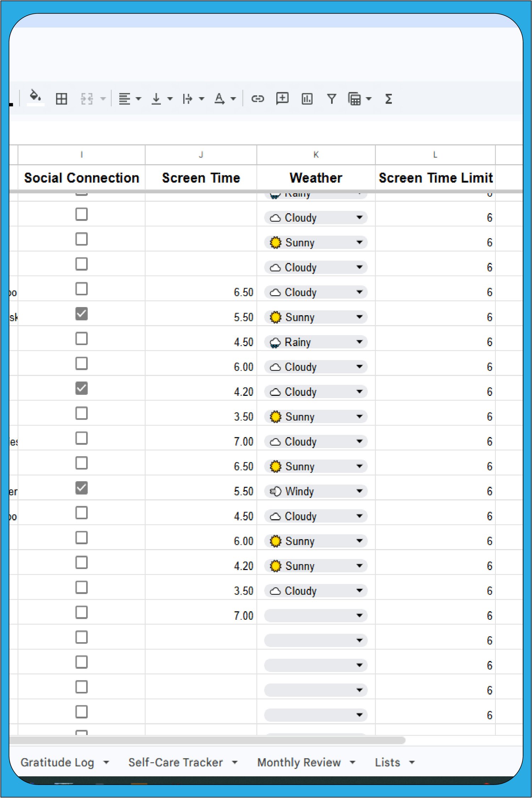Switch to the Gratitude Log sheet
Image resolution: width=532 pixels, height=798 pixels.
click(x=57, y=762)
